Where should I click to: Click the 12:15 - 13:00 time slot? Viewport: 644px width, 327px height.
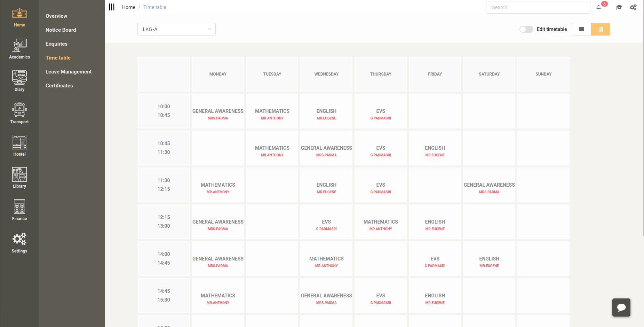(x=164, y=222)
